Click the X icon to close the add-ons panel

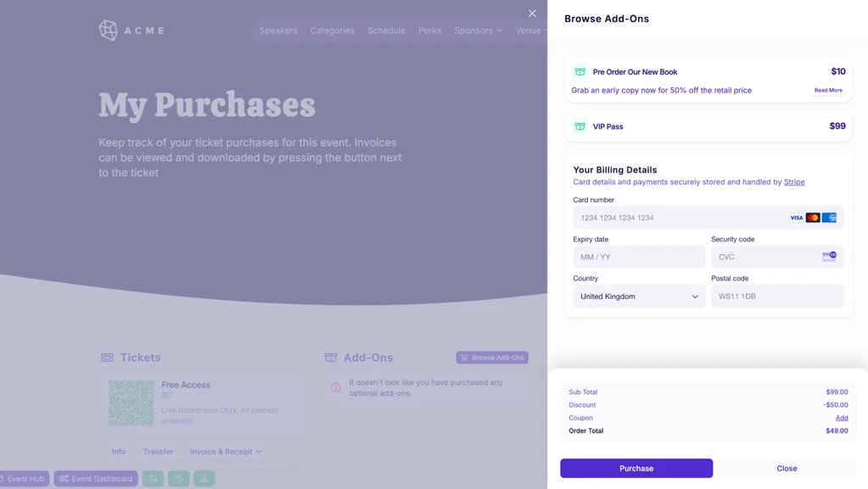point(532,14)
